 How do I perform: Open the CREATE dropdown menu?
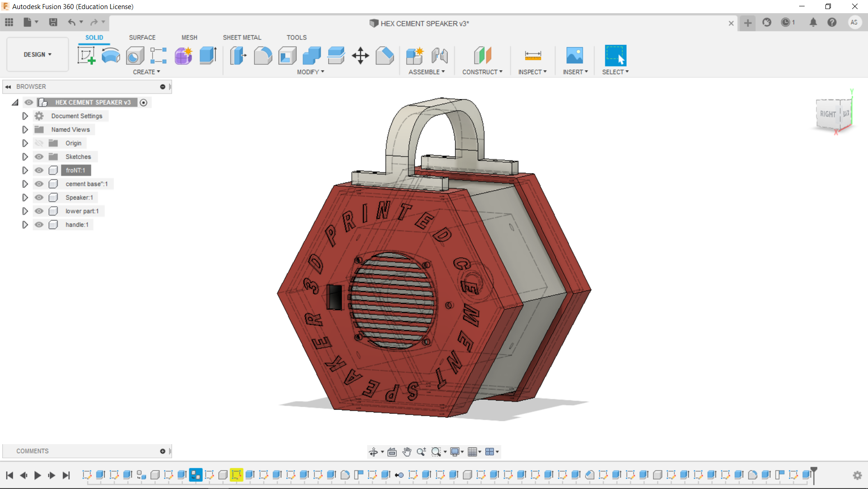(x=146, y=72)
